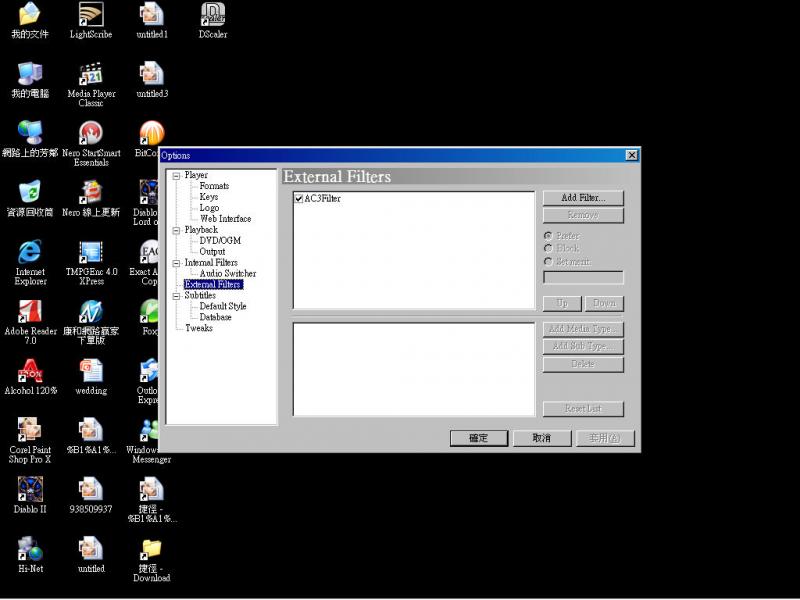The image size is (800, 600).
Task: Click the Add Filter... button
Action: [583, 198]
